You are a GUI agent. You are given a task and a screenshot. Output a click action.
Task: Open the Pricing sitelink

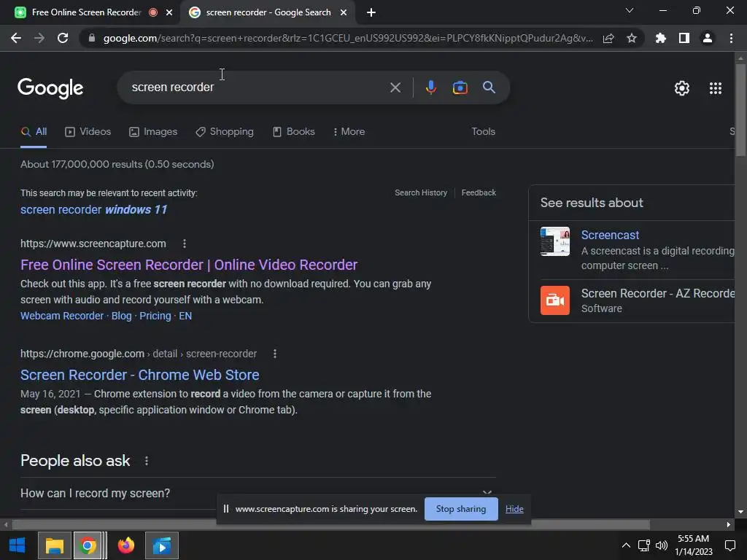tap(155, 316)
